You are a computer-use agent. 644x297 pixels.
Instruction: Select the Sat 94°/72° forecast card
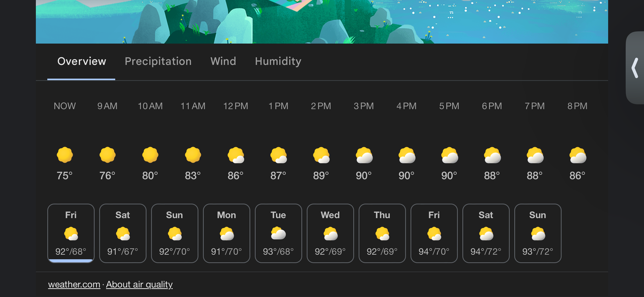tap(486, 233)
